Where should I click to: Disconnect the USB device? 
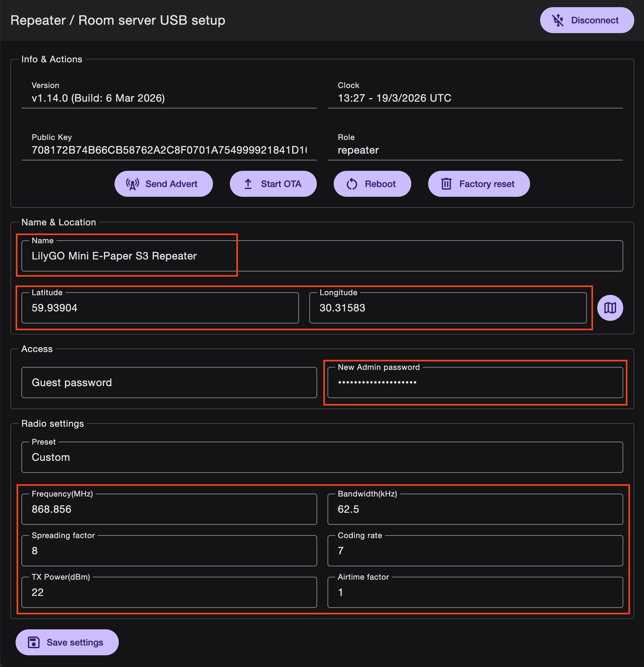587,20
